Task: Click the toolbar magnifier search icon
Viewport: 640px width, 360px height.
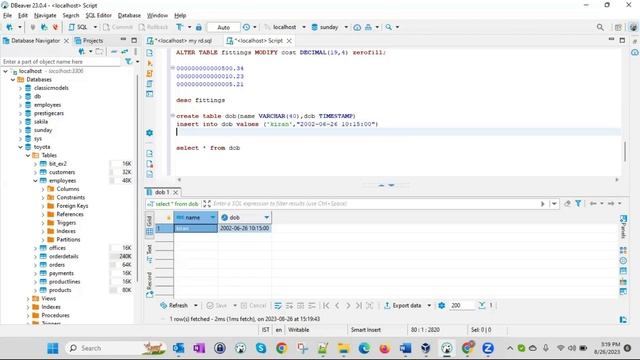Action: tap(389, 27)
